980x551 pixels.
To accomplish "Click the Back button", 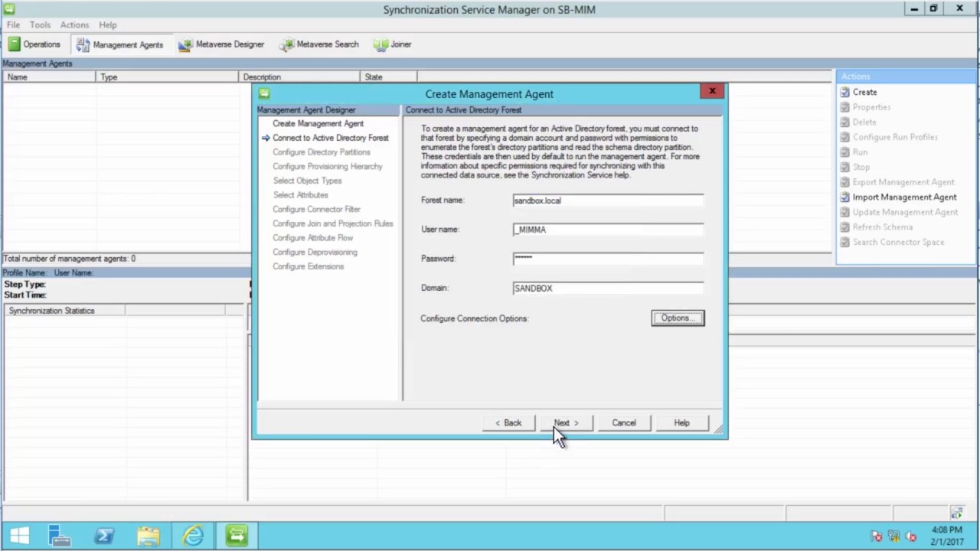I will click(508, 423).
